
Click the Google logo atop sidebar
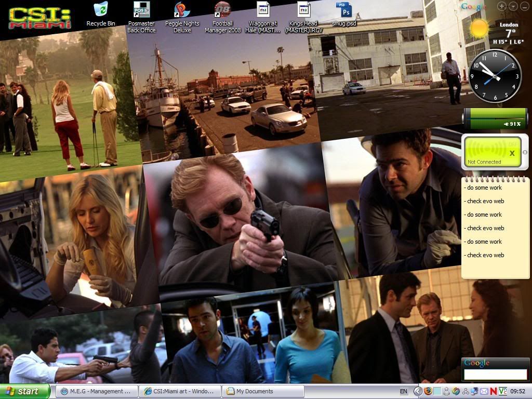point(474,7)
